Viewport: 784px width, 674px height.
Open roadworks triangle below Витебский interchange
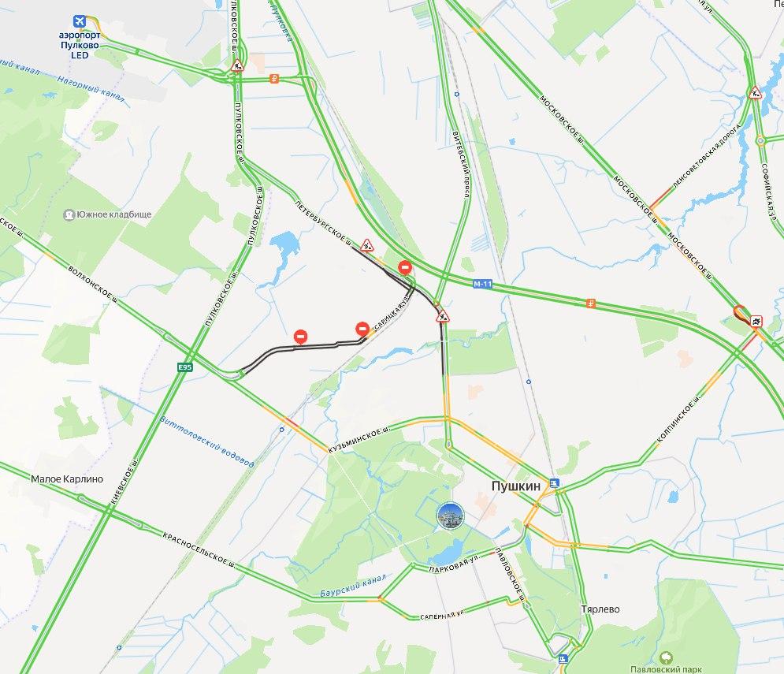point(443,316)
